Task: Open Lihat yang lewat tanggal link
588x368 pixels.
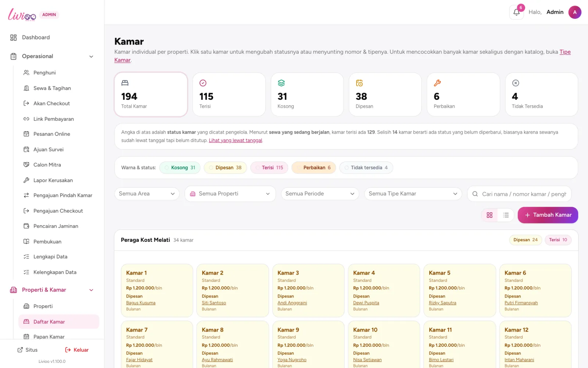Action: (236, 141)
